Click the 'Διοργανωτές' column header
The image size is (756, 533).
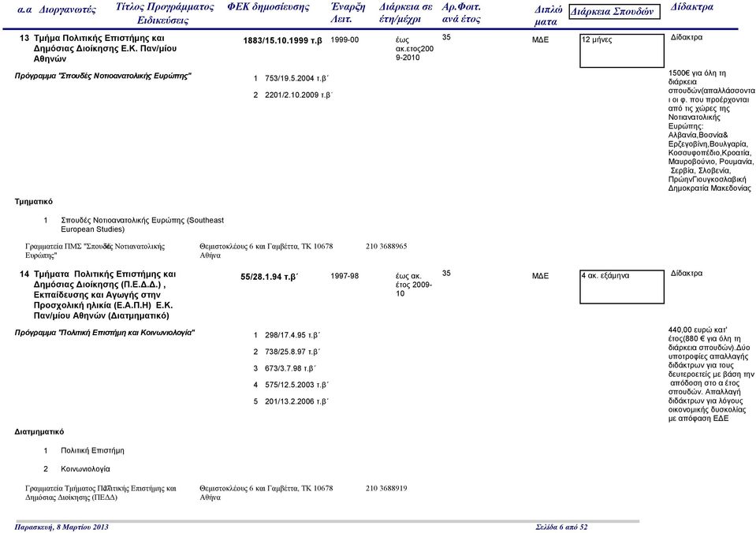(68, 9)
